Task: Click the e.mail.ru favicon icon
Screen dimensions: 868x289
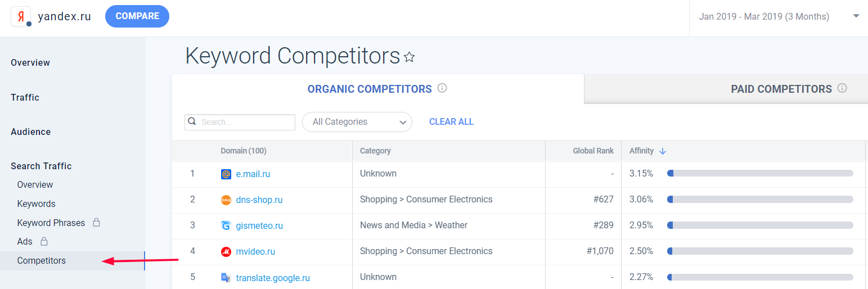Action: [x=226, y=174]
